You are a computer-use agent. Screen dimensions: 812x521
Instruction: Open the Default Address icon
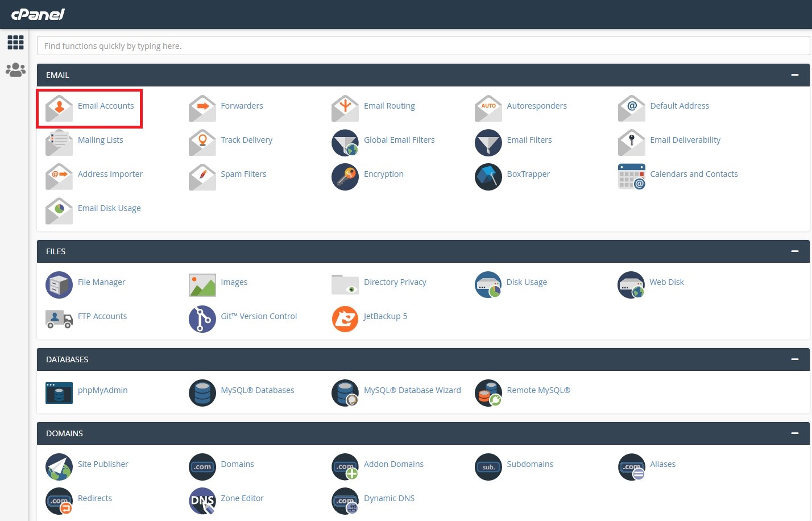coord(632,108)
